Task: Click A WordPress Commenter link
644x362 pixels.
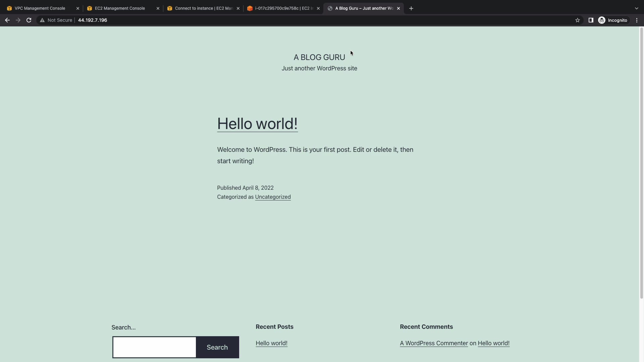Action: point(434,343)
